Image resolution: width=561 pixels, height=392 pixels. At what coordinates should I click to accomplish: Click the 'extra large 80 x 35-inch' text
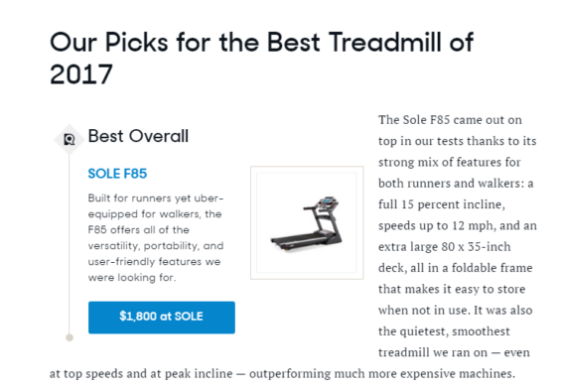(x=445, y=247)
